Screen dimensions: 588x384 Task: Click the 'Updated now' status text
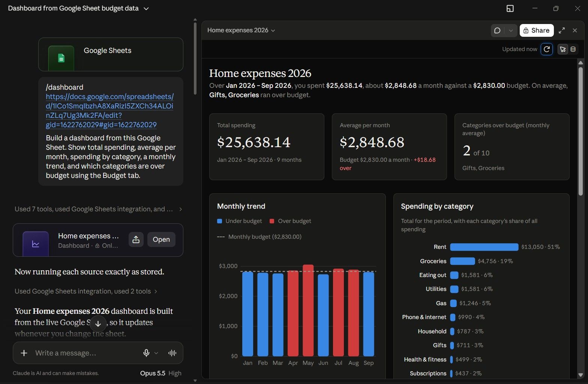click(519, 49)
